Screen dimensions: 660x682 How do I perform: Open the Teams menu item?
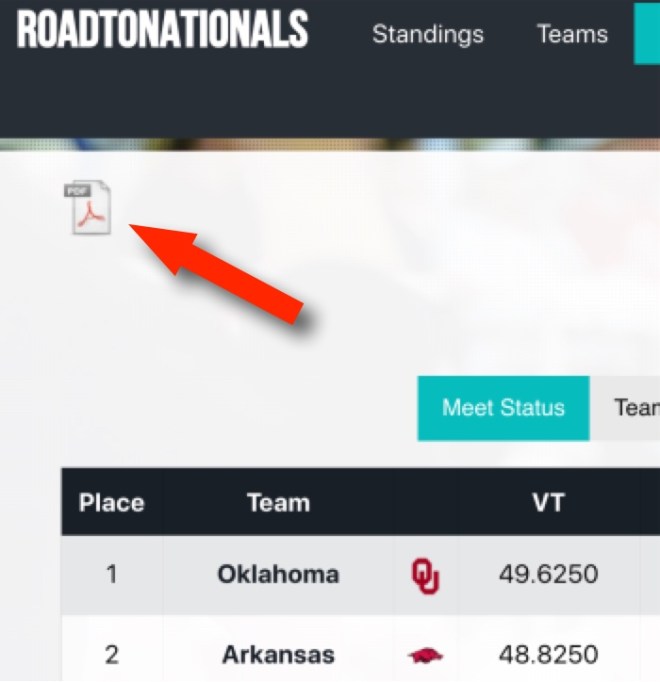[x=572, y=34]
